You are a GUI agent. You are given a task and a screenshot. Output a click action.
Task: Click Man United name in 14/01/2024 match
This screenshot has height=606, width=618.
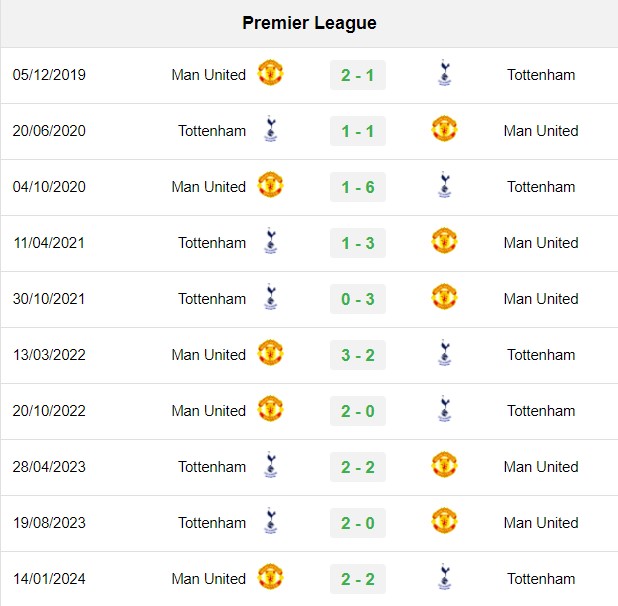click(x=208, y=579)
